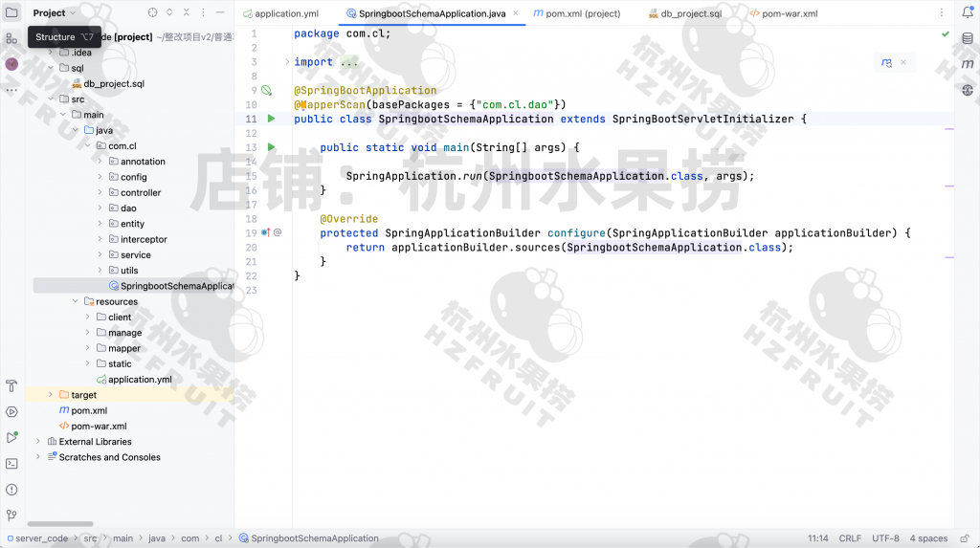This screenshot has height=548, width=980.
Task: Expand the target folder
Action: point(51,395)
